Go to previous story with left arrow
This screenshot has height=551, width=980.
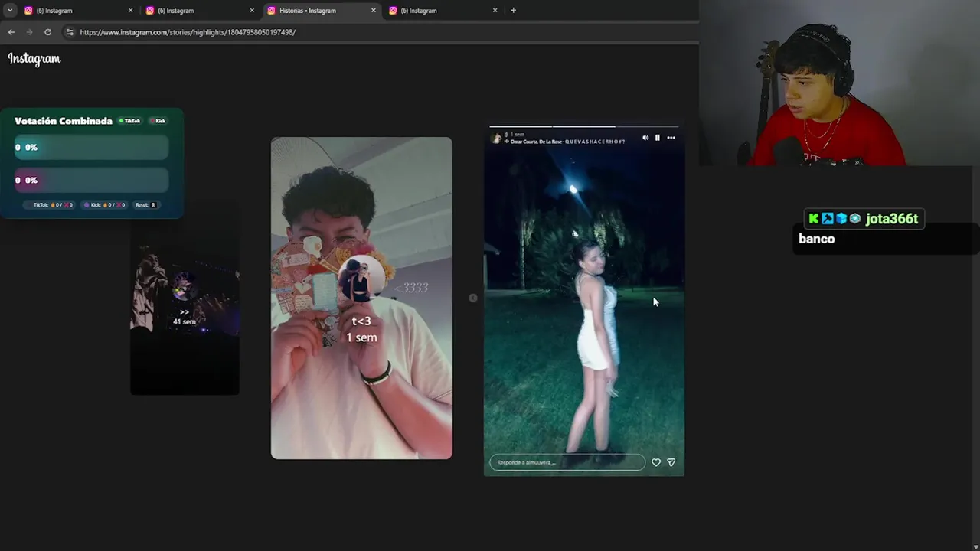click(x=473, y=298)
